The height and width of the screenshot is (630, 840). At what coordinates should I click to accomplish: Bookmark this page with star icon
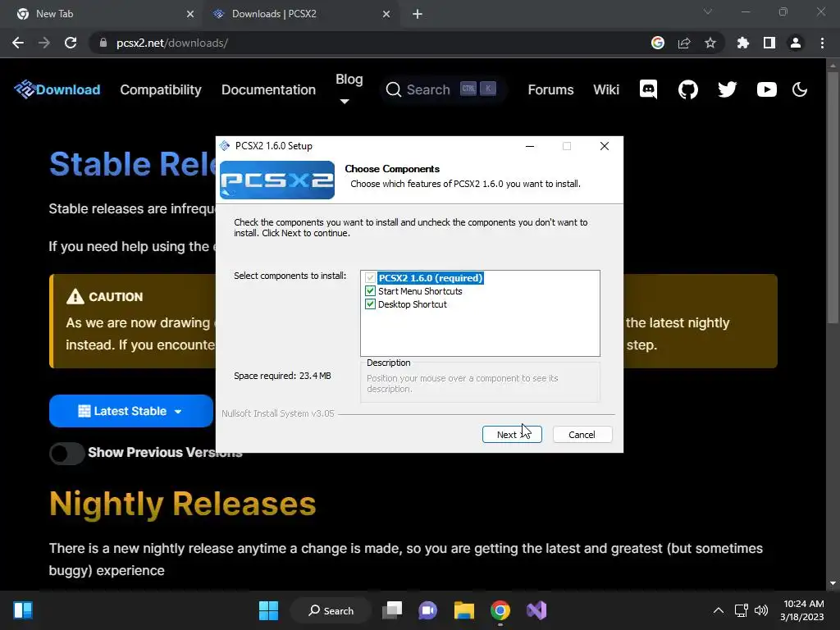point(710,43)
